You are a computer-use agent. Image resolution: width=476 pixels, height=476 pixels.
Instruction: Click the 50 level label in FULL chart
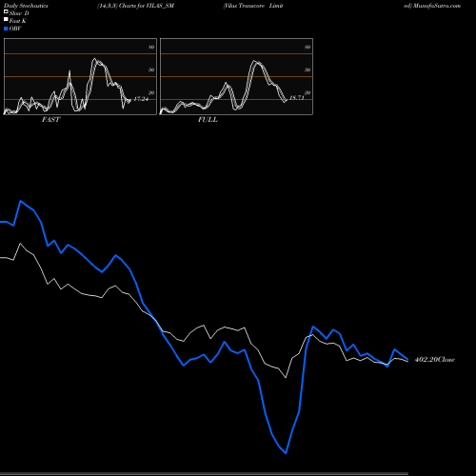click(x=307, y=69)
